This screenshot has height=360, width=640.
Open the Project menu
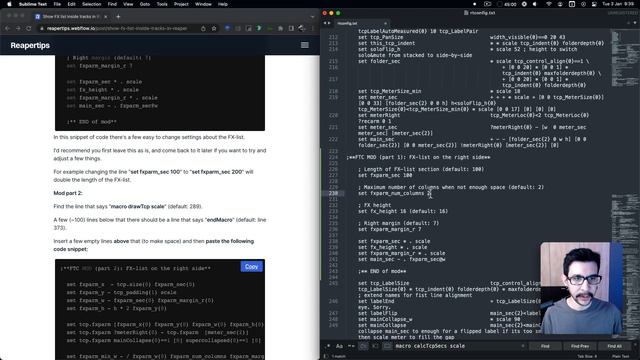click(181, 4)
